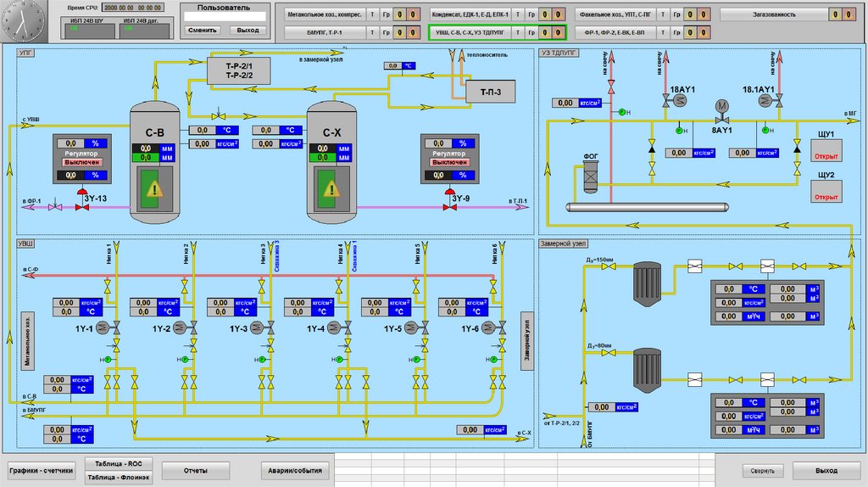The width and height of the screenshot is (868, 487).
Task: Click the Пользователь name input field
Action: [x=225, y=16]
